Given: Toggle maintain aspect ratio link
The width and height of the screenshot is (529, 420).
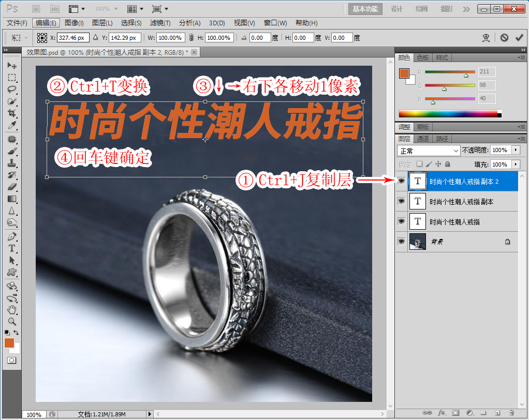Looking at the screenshot, I should pos(192,37).
